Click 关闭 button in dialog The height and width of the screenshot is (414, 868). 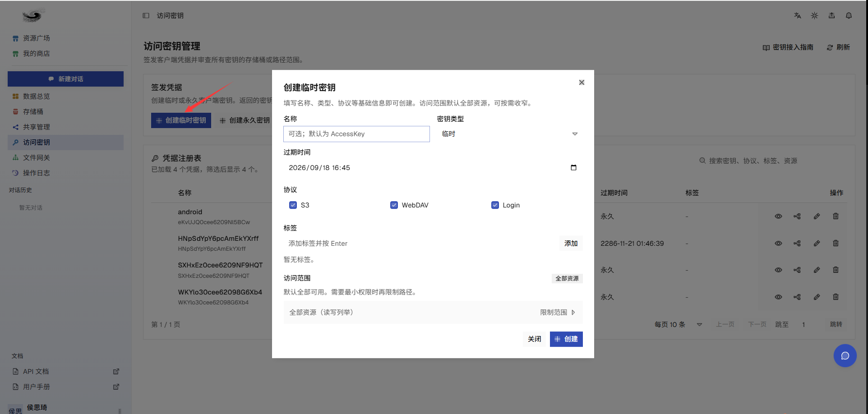coord(534,339)
